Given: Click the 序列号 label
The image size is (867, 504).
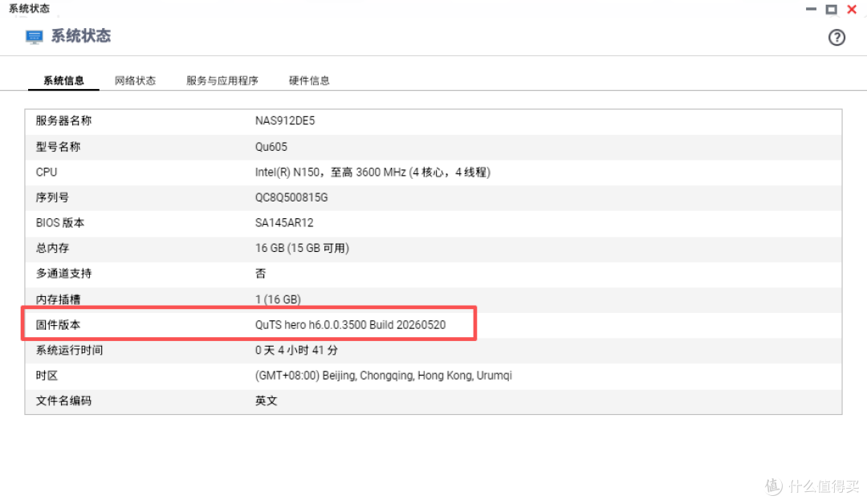Looking at the screenshot, I should coord(52,198).
